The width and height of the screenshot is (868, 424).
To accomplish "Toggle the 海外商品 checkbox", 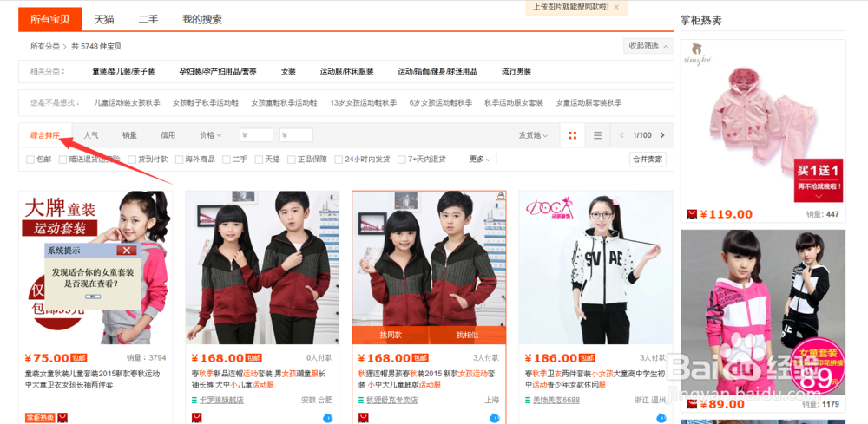I will tap(180, 160).
